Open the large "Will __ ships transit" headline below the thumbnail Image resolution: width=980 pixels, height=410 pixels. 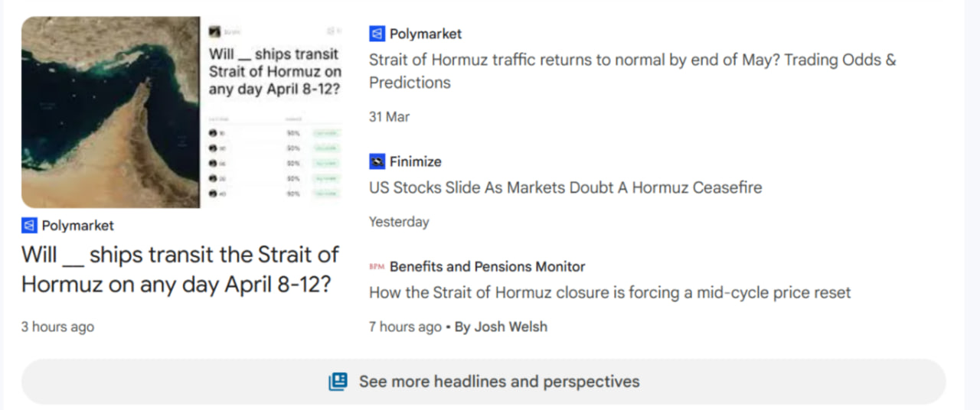coord(180,269)
